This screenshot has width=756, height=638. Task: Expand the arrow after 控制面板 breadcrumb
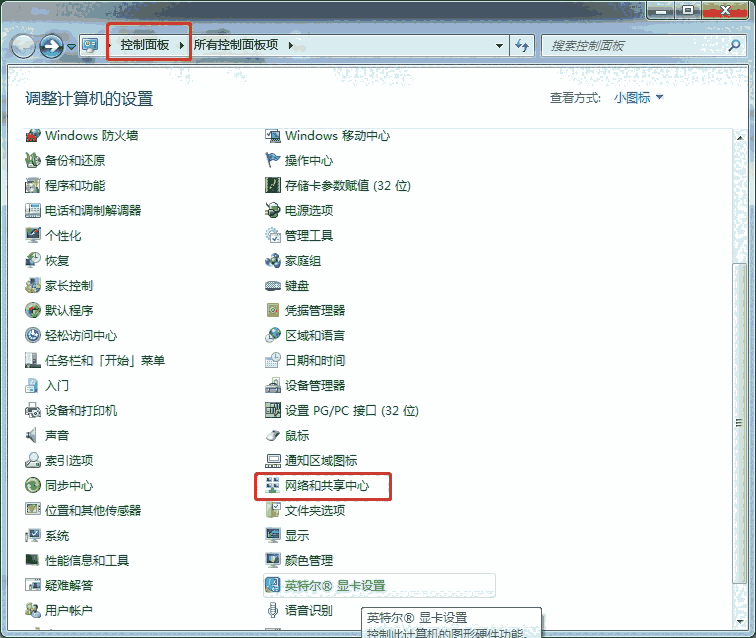pos(181,45)
